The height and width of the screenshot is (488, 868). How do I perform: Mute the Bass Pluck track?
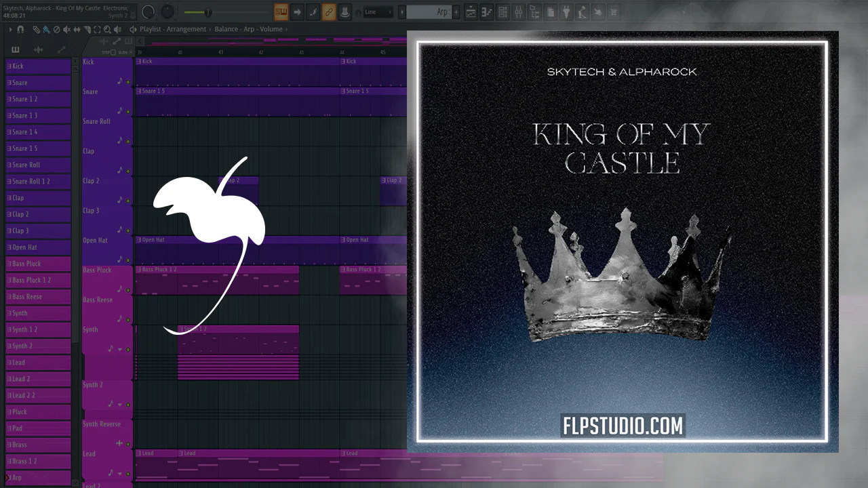(x=127, y=291)
